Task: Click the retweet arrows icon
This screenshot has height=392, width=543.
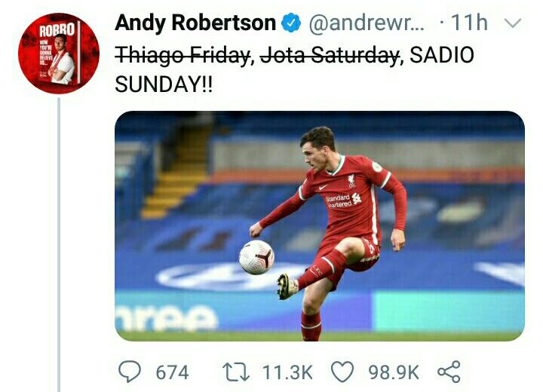Action: coord(236,372)
